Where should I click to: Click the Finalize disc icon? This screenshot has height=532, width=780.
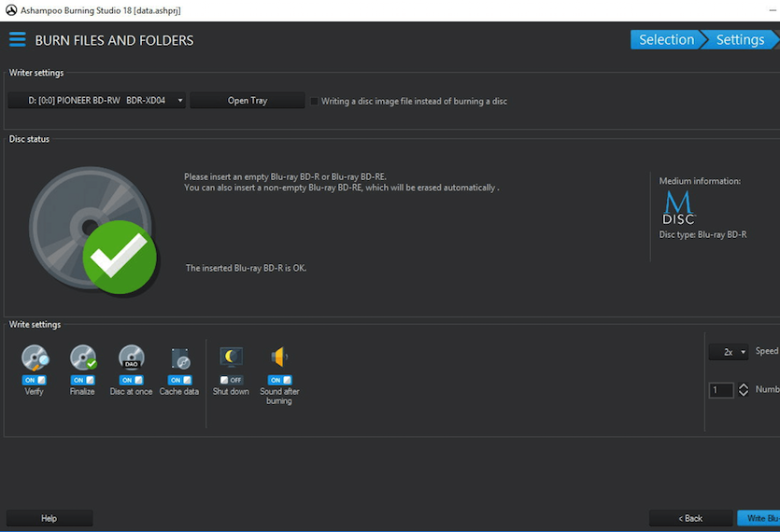click(x=83, y=358)
